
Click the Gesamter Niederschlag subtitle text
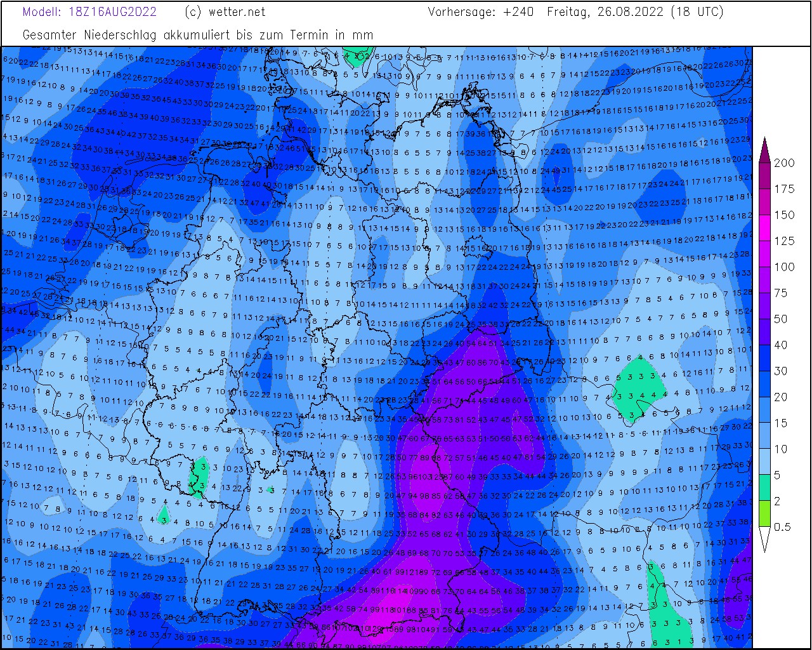pyautogui.click(x=197, y=35)
